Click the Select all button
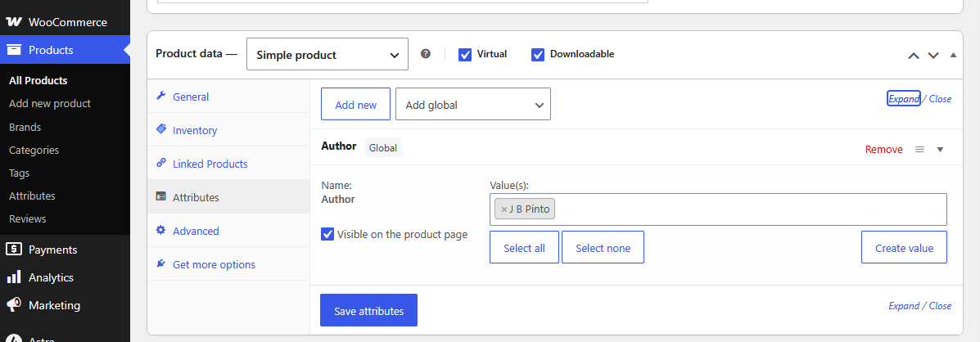980x342 pixels. click(x=524, y=247)
